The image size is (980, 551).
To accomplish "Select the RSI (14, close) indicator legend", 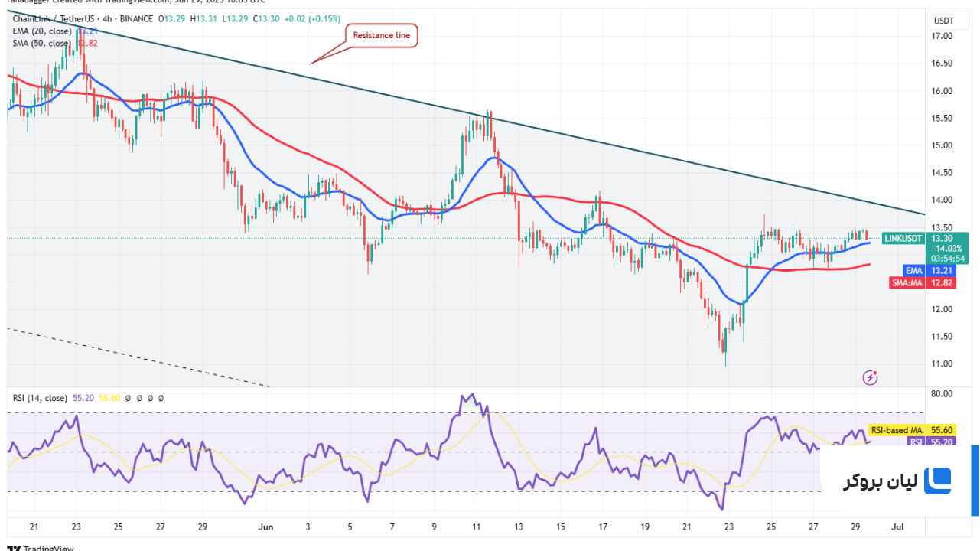I will 39,399.
